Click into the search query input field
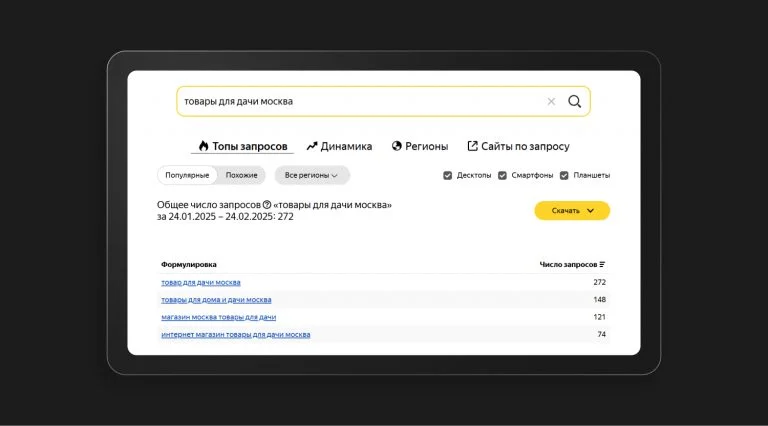This screenshot has width=768, height=426. (x=362, y=101)
